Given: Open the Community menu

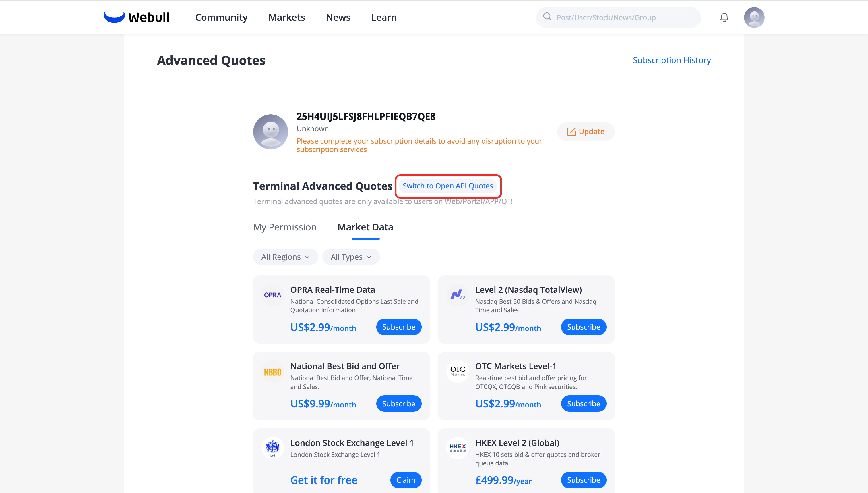Looking at the screenshot, I should pos(222,17).
